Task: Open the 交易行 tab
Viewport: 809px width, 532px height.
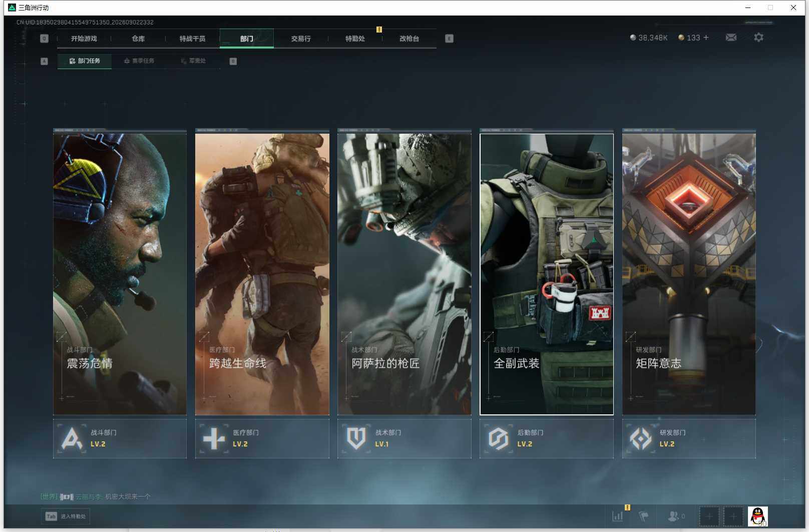Action: [x=301, y=39]
